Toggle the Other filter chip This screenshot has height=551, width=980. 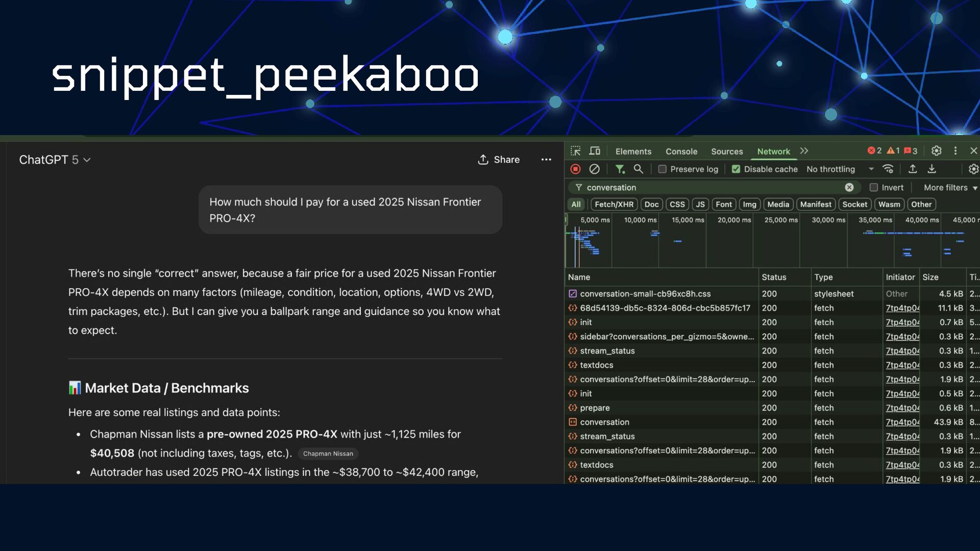tap(921, 204)
